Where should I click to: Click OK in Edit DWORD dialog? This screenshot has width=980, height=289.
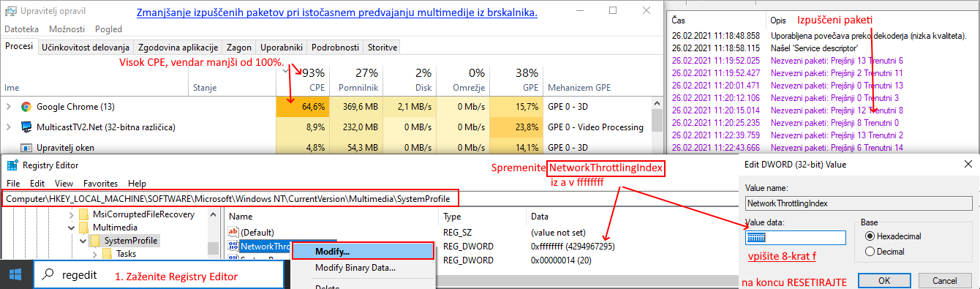pyautogui.click(x=884, y=280)
